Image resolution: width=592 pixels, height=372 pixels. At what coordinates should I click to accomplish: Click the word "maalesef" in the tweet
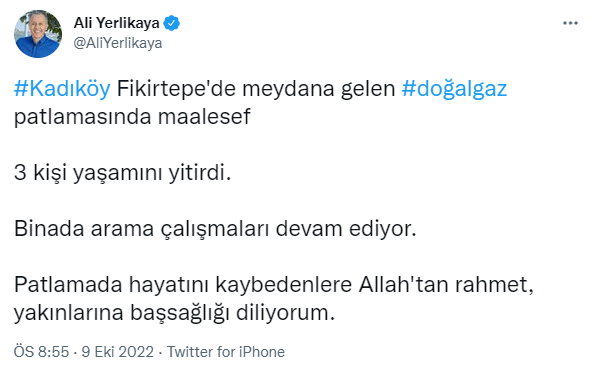click(204, 117)
